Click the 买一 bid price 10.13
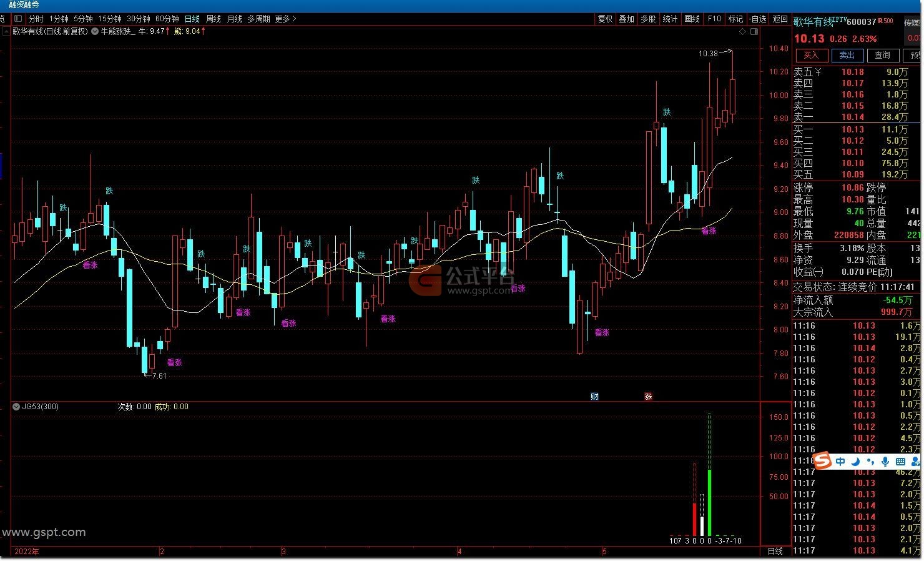The width and height of the screenshot is (924, 561). point(852,129)
